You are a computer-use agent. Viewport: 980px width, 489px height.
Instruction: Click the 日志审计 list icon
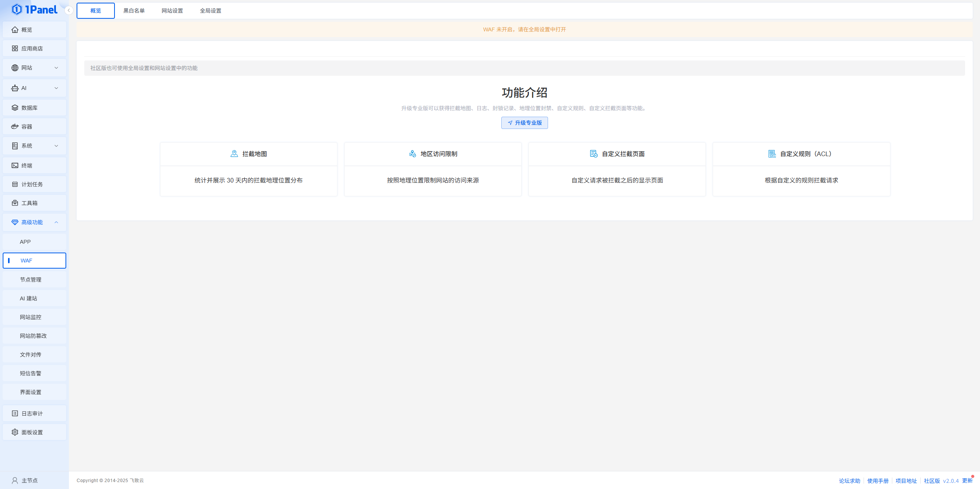click(15, 414)
